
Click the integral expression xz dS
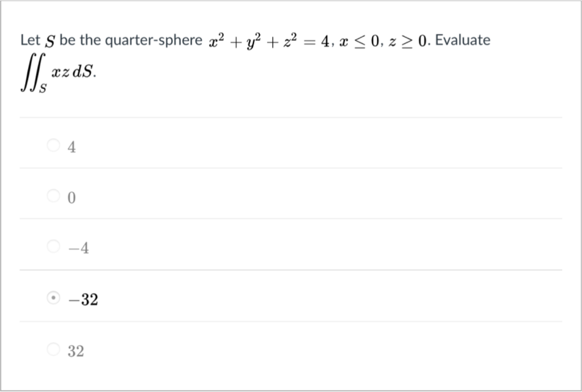[57, 70]
